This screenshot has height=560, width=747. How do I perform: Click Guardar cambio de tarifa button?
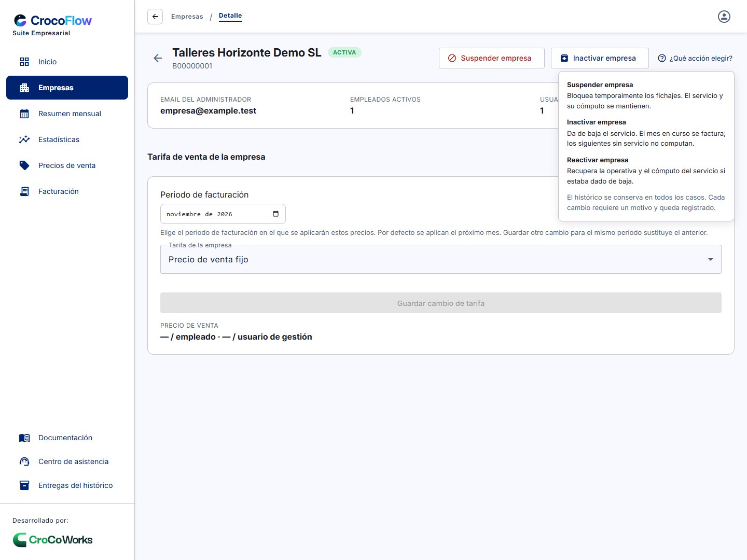point(441,303)
